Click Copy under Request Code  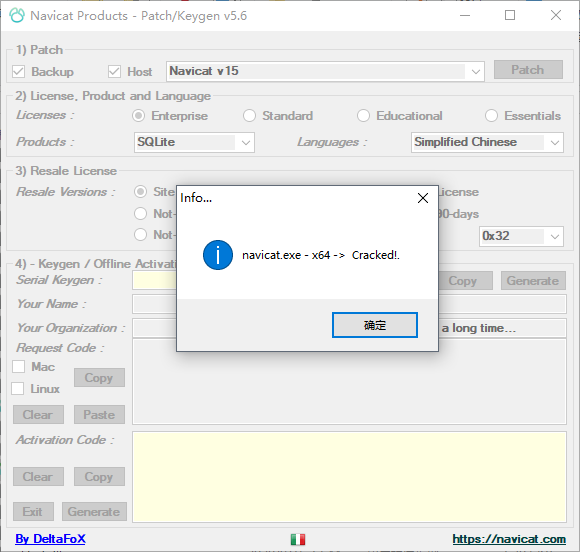coord(99,377)
